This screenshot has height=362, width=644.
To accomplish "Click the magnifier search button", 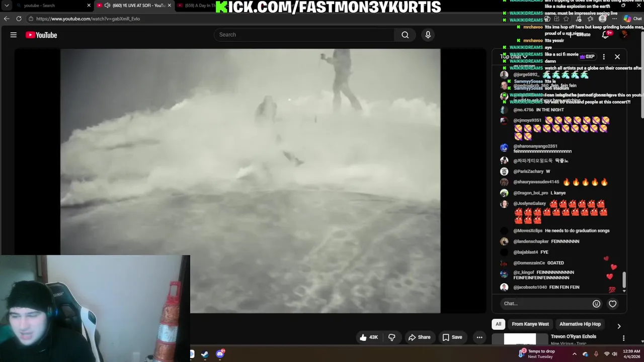I will tap(405, 35).
